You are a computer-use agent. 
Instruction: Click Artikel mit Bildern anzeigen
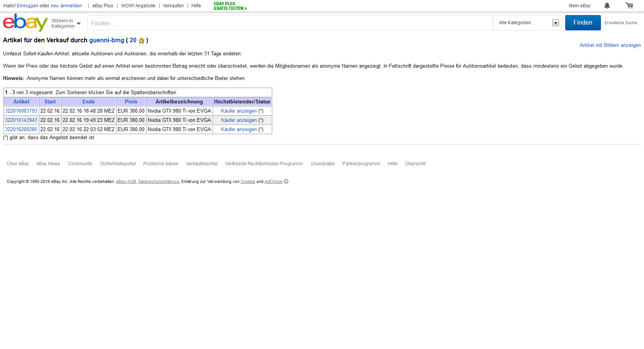[610, 45]
